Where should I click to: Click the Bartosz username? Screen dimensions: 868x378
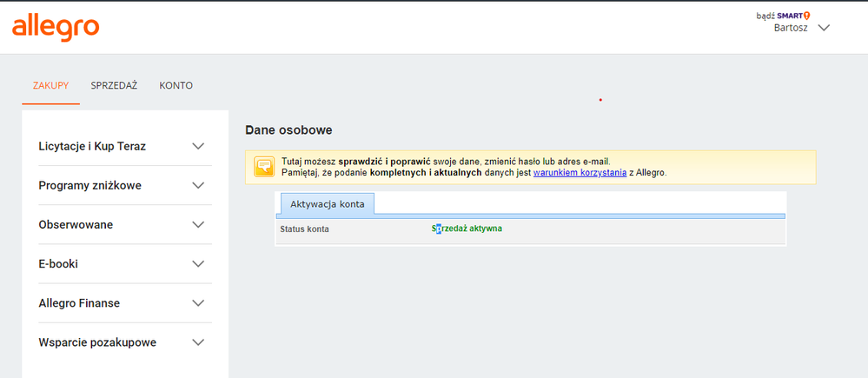[x=791, y=28]
